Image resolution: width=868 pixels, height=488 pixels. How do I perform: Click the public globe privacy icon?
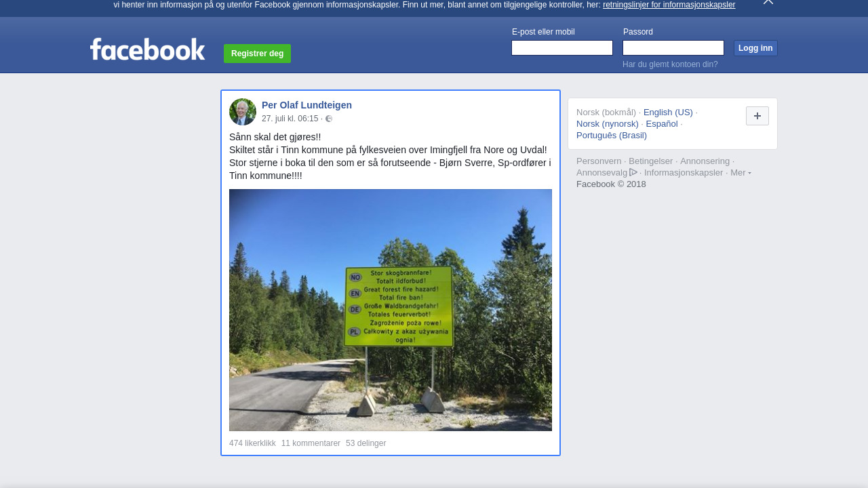tap(329, 119)
